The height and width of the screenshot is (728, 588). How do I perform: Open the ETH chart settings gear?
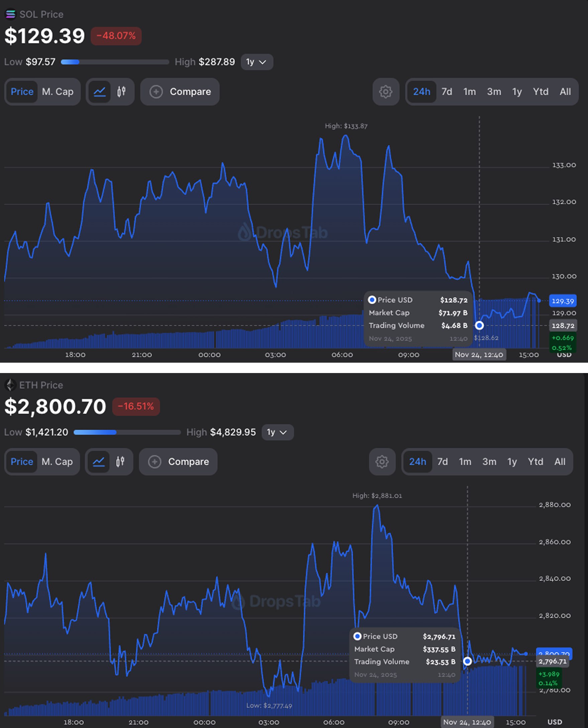point(382,462)
